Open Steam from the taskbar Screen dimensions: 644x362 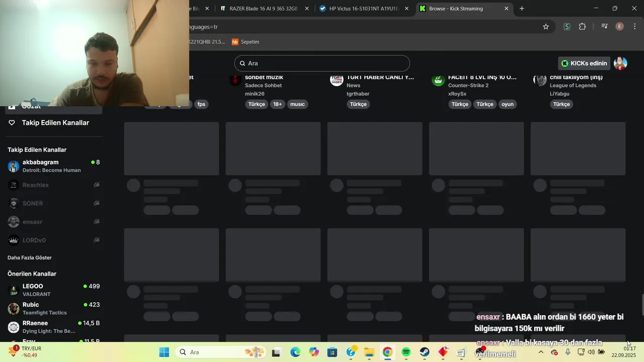coord(425,352)
